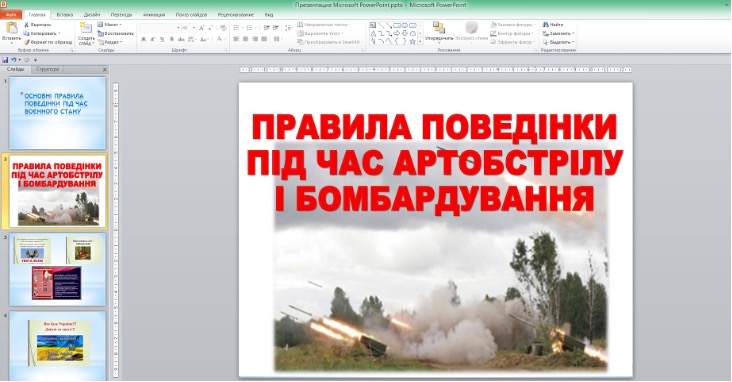Open the Layout (Макет) dropdown

110,24
